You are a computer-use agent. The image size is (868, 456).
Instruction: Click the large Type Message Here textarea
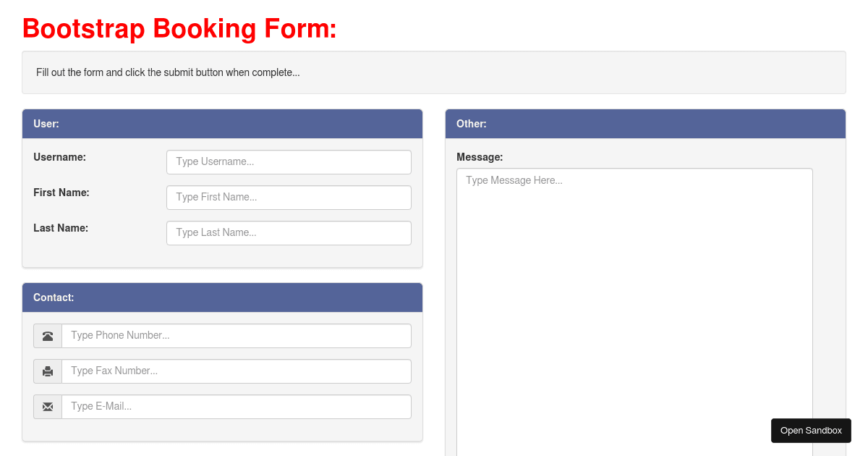[634, 290]
